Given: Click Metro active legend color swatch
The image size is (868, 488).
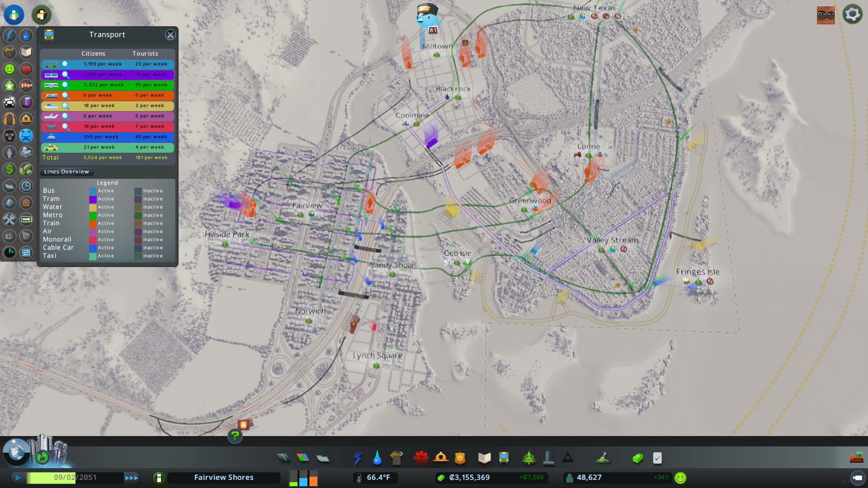Looking at the screenshot, I should [93, 216].
